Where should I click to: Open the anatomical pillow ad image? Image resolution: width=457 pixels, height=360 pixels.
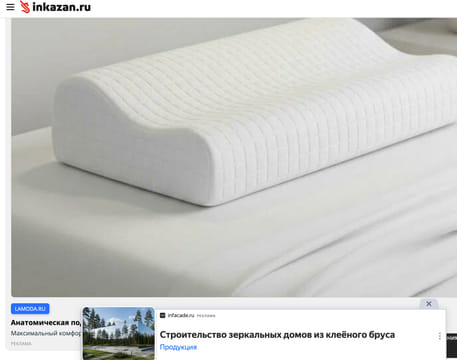tap(234, 157)
